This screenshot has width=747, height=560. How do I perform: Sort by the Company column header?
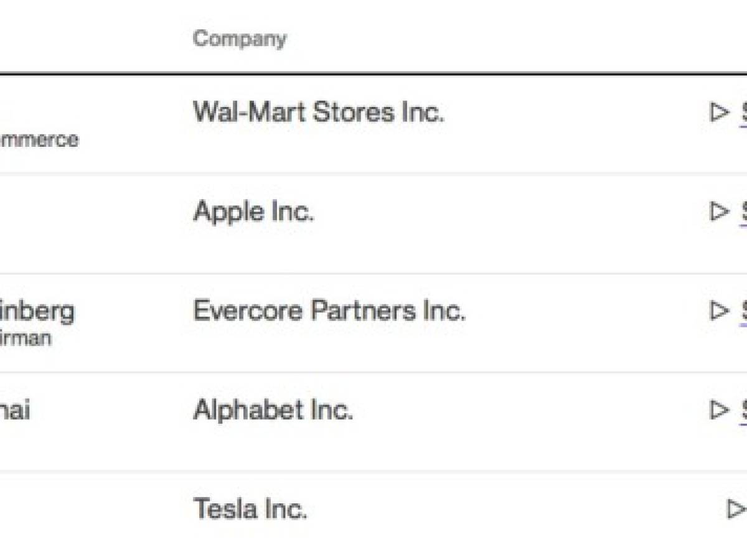[x=240, y=39]
